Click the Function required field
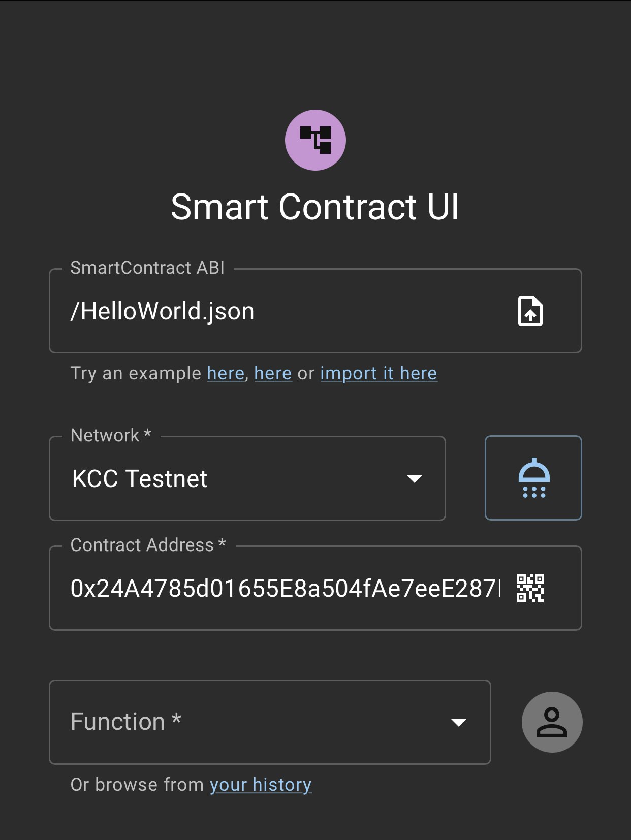The image size is (631, 840). coord(269,723)
